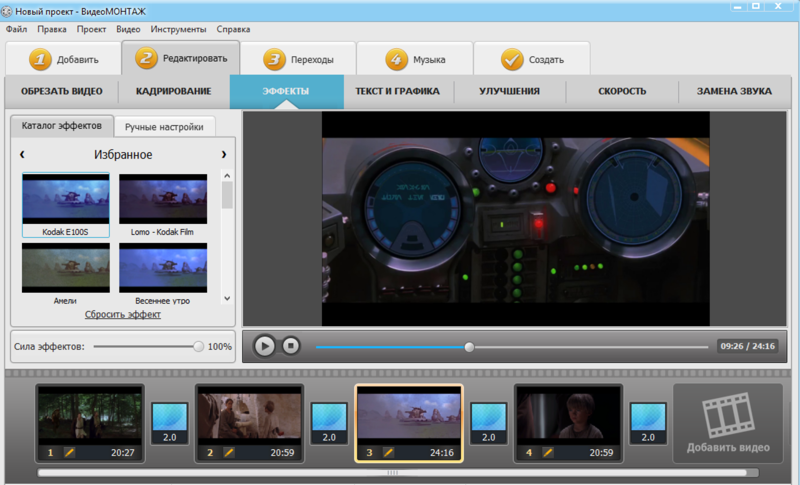The height and width of the screenshot is (485, 800).
Task: Open the Инструменты menu
Action: 178,29
